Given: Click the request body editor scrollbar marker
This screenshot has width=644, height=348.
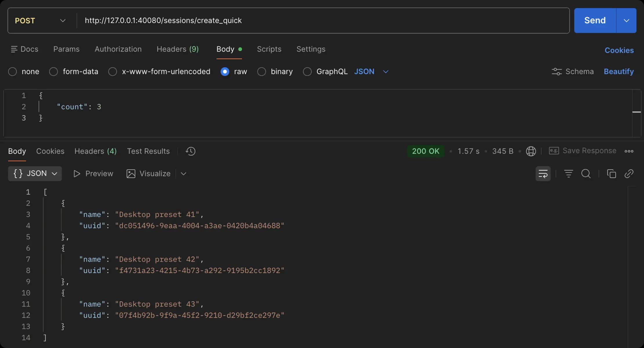Looking at the screenshot, I should (x=636, y=112).
